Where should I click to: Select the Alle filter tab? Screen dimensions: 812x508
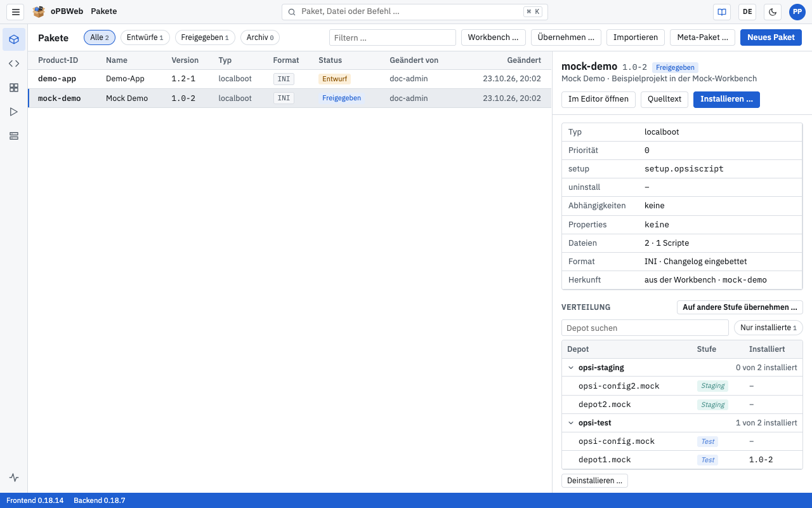100,37
